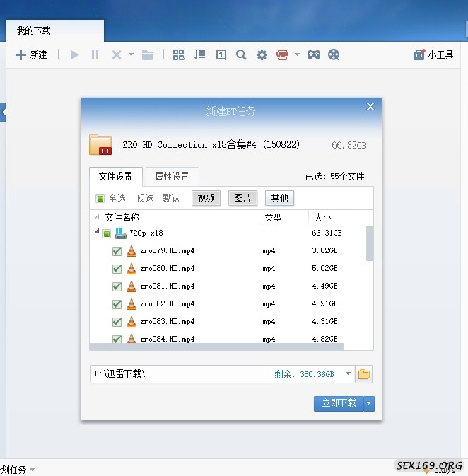Click the Pause icon in the toolbar
The height and width of the screenshot is (476, 468).
[95, 54]
